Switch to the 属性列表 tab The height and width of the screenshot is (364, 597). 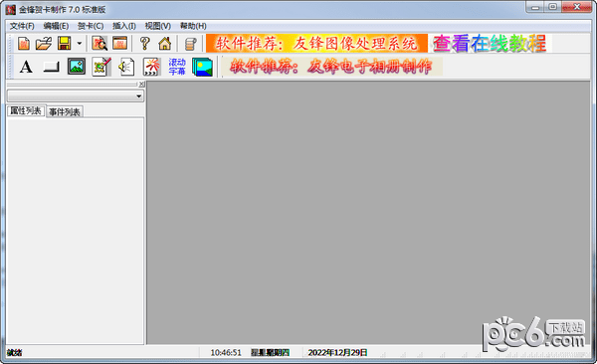(26, 110)
